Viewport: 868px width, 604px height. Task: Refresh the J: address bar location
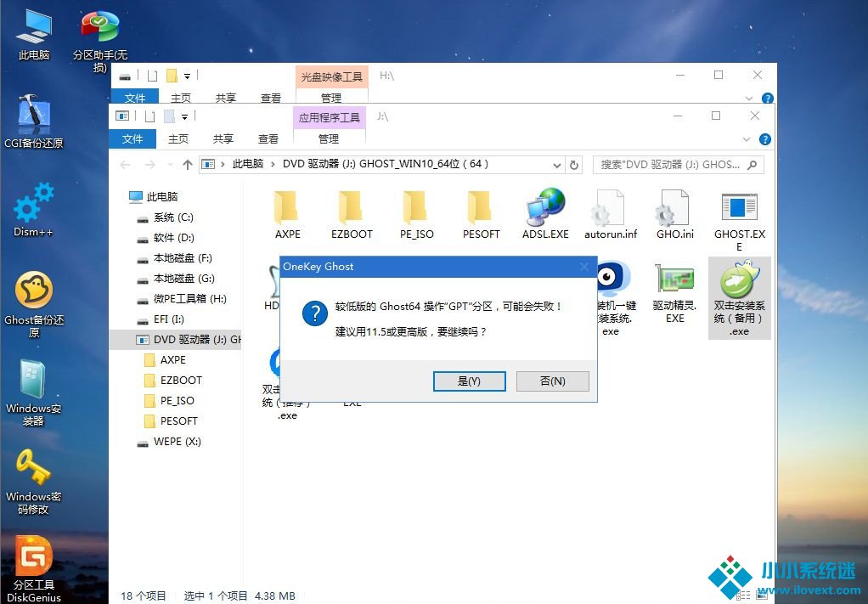click(574, 165)
